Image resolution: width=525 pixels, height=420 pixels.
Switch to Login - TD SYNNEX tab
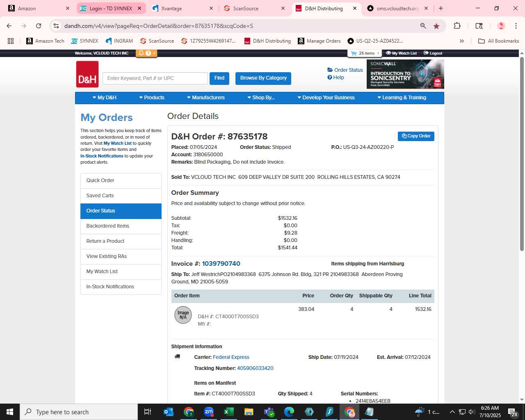pos(111,8)
